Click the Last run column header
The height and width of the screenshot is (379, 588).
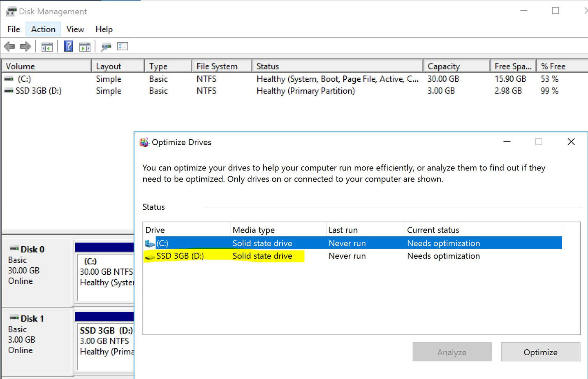tap(365, 230)
